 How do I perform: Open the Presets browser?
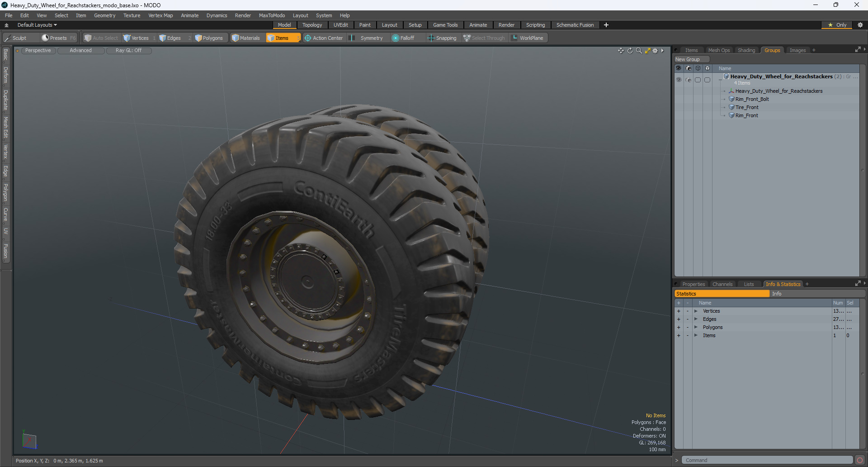point(58,38)
